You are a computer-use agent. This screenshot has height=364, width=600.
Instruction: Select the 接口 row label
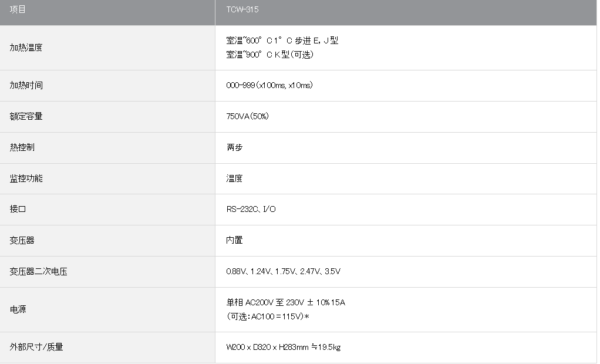pyautogui.click(x=18, y=210)
